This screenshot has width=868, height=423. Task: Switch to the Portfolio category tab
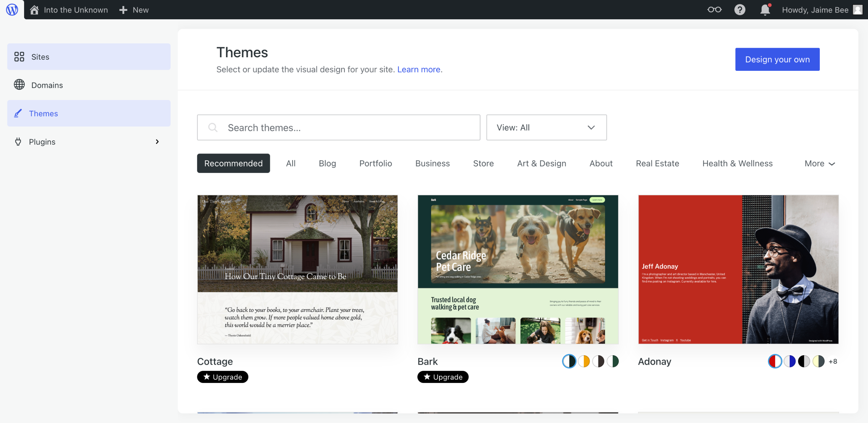375,163
